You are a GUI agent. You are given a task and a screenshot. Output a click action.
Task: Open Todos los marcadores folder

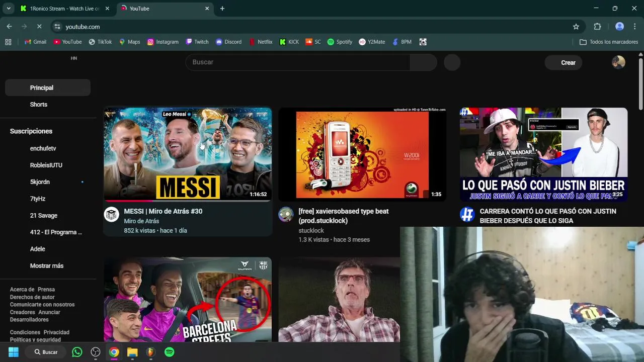609,42
